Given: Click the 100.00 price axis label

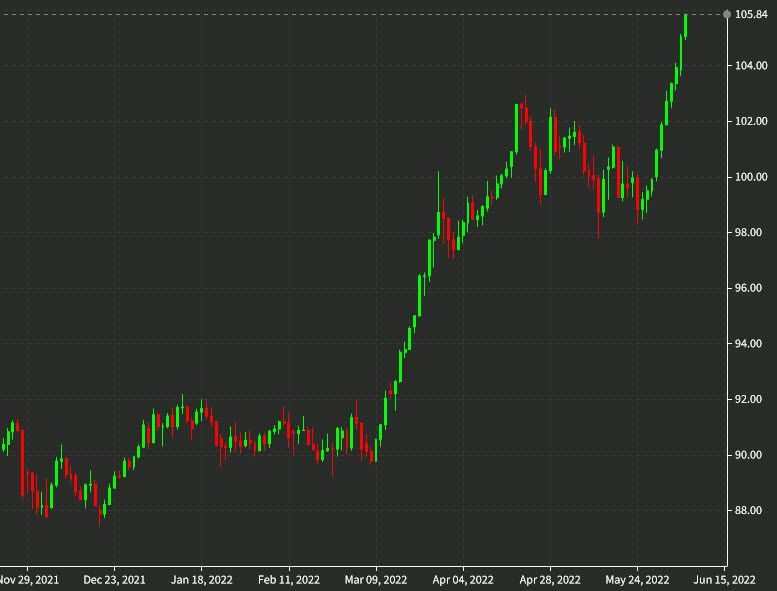Looking at the screenshot, I should tap(751, 177).
